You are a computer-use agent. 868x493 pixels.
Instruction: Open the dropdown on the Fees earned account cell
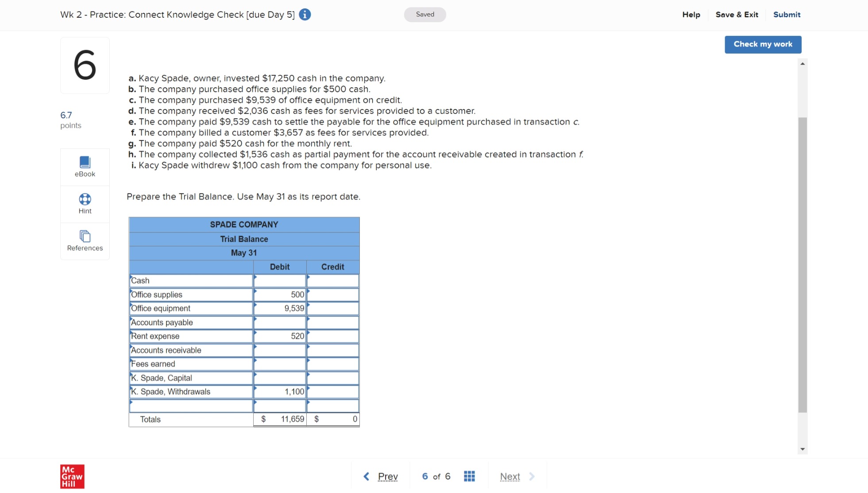coord(131,361)
